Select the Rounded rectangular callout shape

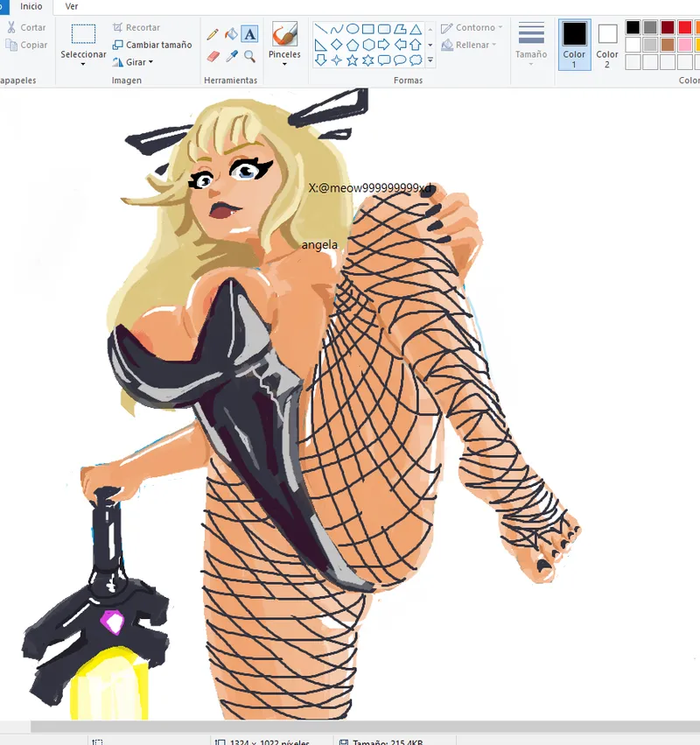[384, 60]
